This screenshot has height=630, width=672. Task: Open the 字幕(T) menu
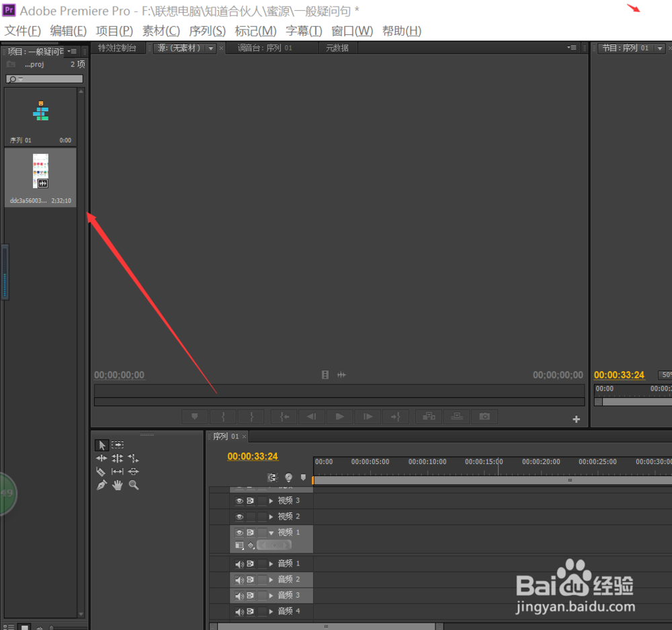click(x=304, y=31)
